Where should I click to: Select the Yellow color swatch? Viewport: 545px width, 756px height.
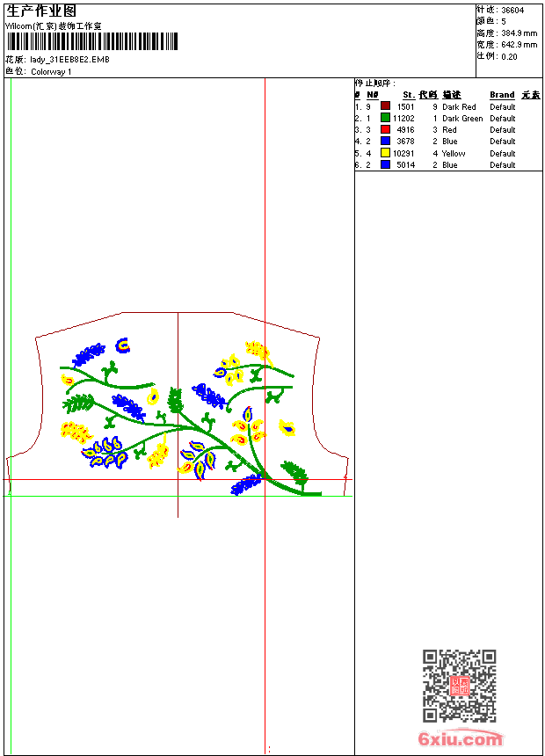pos(385,153)
